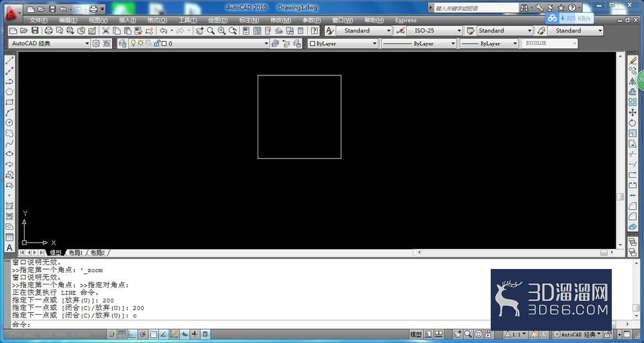Select the Mirror modify tool
Screen dimensions: 644x343
pos(632,81)
